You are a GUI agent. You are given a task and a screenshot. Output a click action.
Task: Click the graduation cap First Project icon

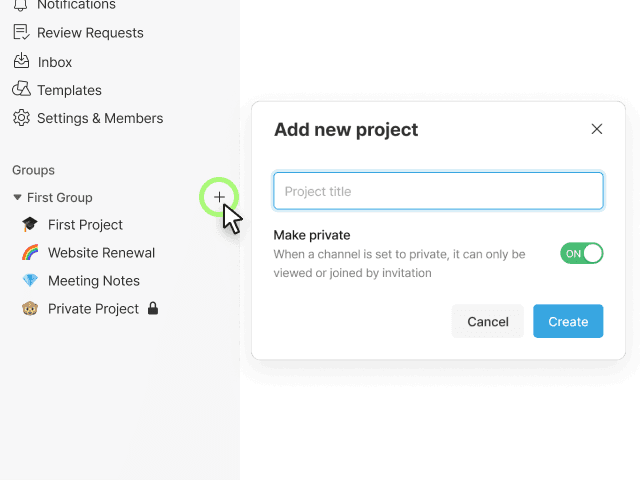click(x=30, y=224)
